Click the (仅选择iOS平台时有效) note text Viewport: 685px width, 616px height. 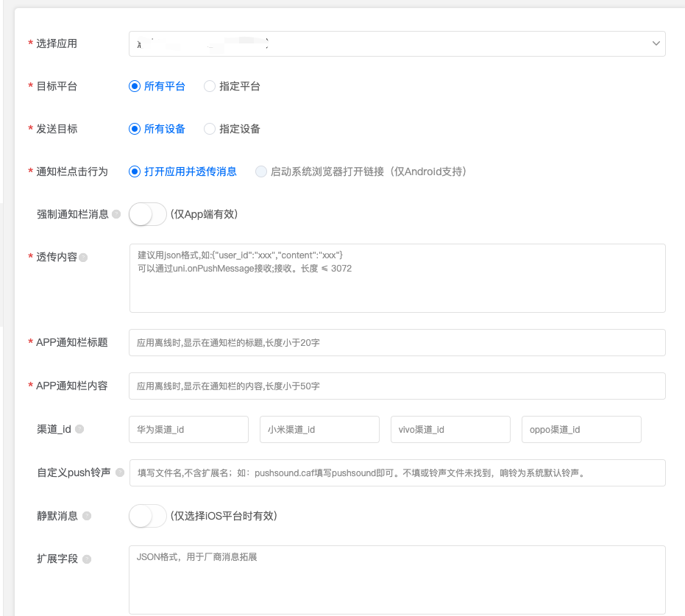click(x=224, y=516)
